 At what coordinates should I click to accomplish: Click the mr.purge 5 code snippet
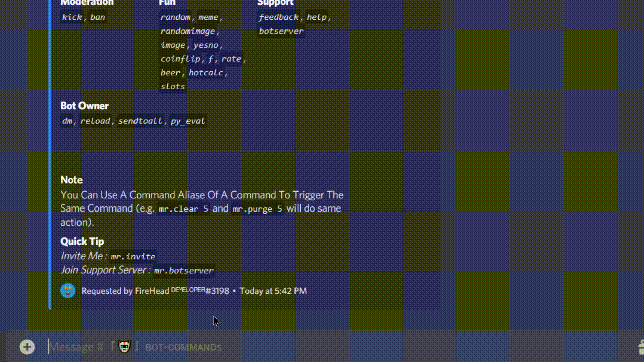257,209
